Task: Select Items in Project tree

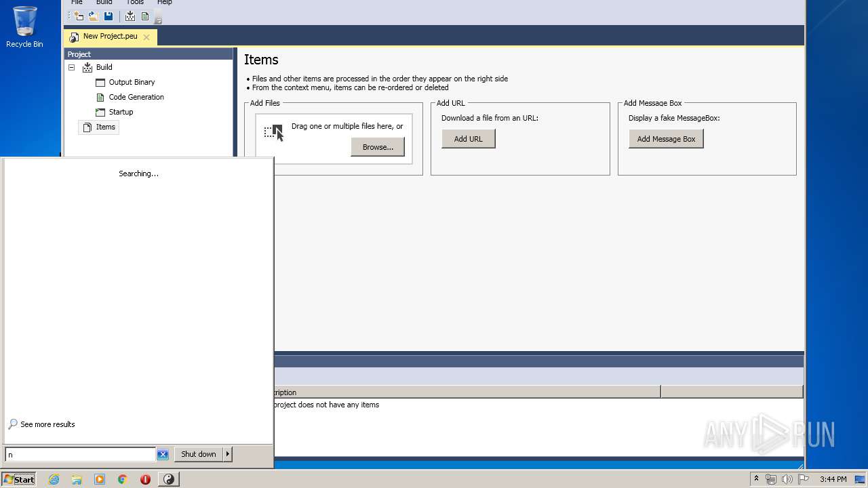Action: [x=105, y=127]
